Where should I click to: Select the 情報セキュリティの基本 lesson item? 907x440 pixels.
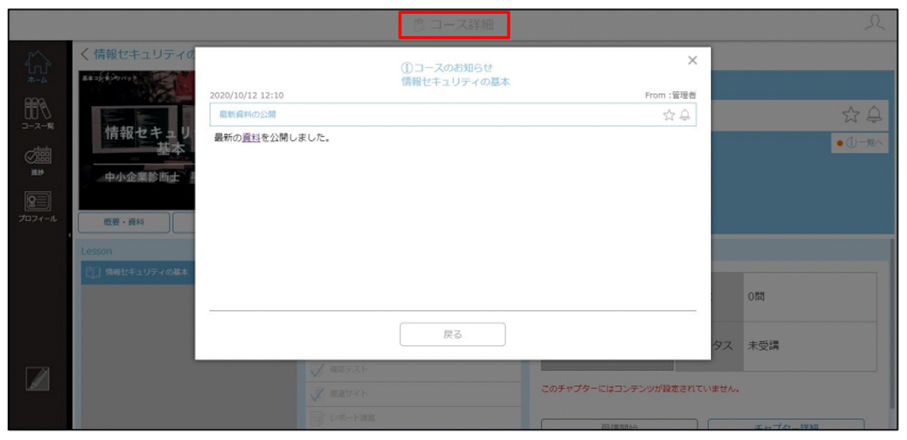point(138,272)
